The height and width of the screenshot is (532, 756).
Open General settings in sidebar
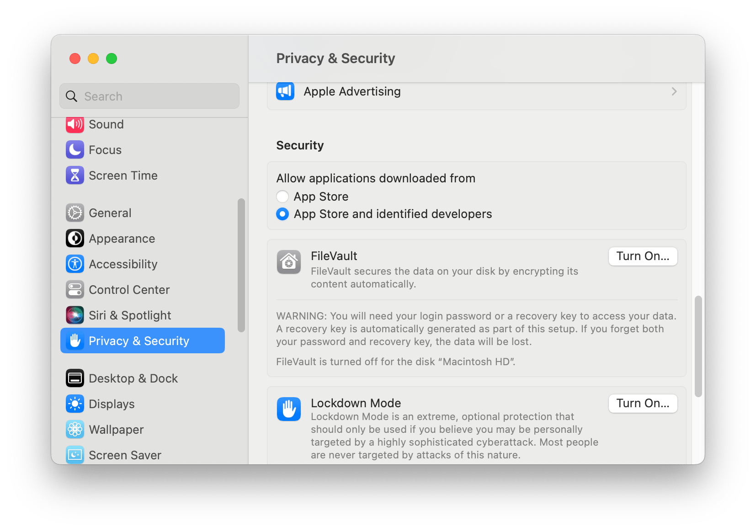click(110, 213)
